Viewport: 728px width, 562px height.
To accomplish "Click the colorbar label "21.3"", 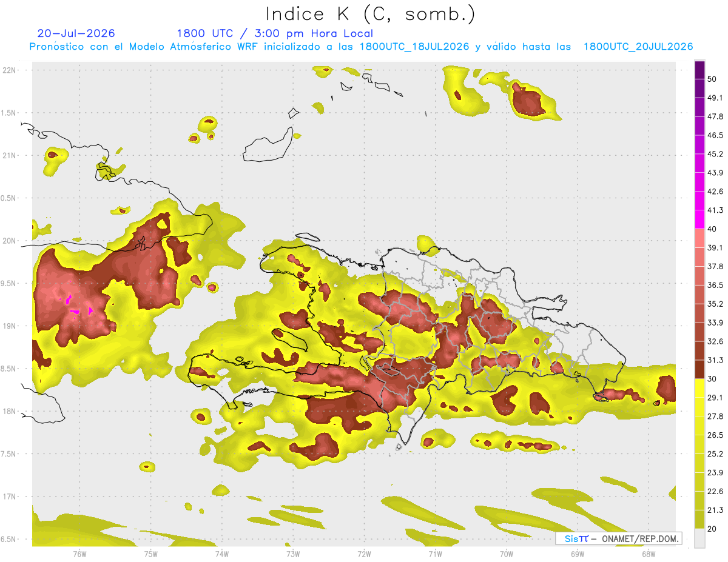I will (x=715, y=510).
